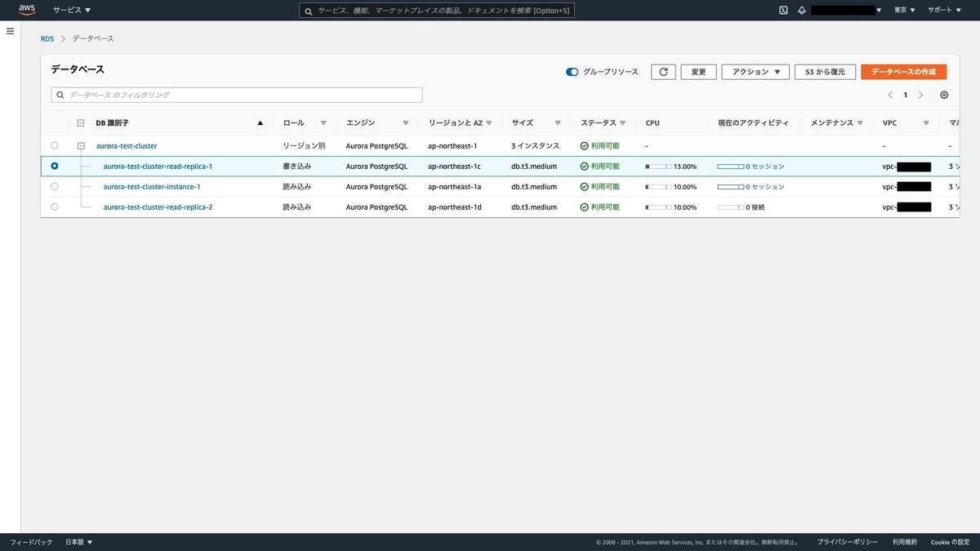Focus the top AWS services search field

click(437, 11)
